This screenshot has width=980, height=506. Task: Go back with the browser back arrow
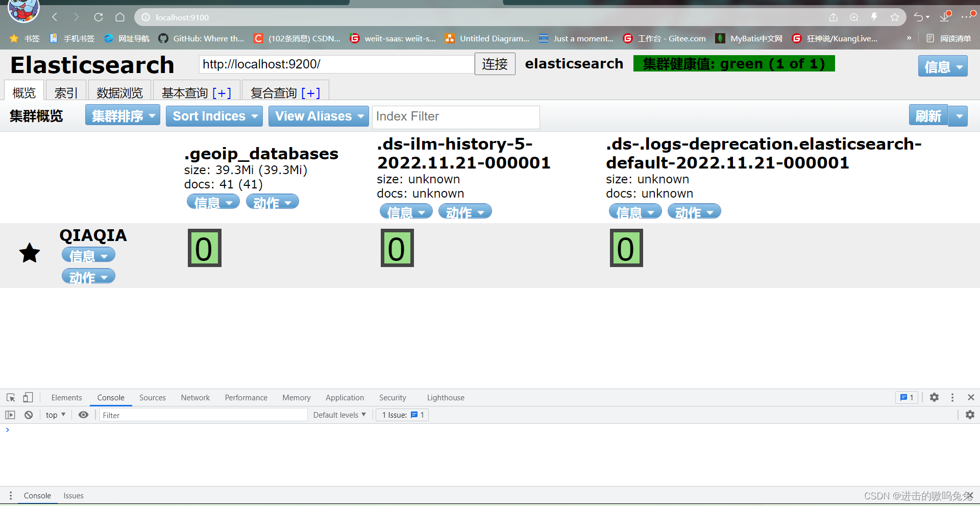55,17
